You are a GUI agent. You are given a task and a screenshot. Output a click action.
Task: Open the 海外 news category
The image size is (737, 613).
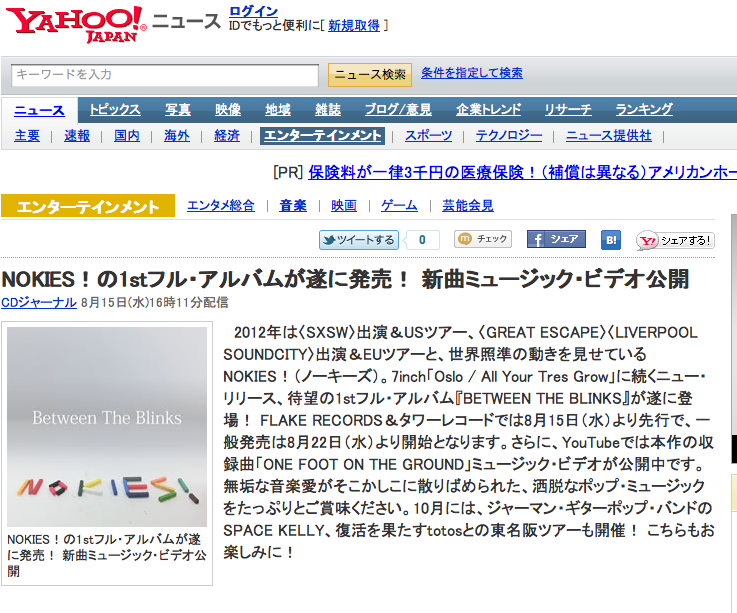coord(177,136)
